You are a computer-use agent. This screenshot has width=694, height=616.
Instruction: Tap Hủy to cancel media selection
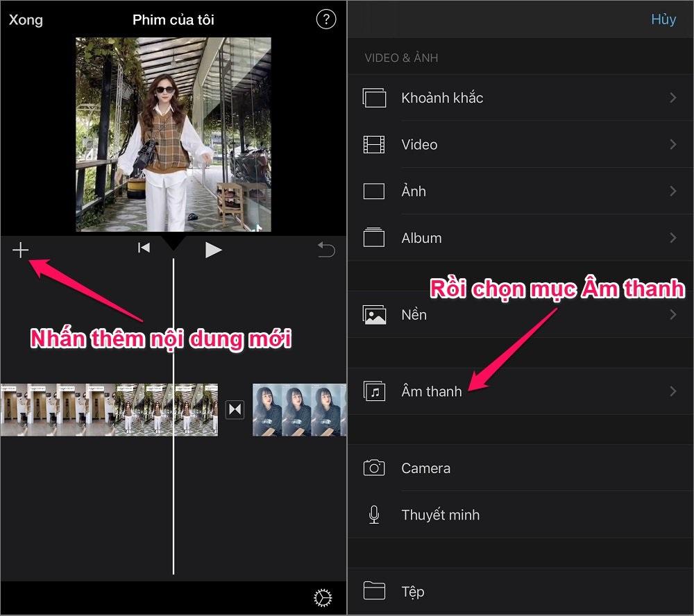663,19
